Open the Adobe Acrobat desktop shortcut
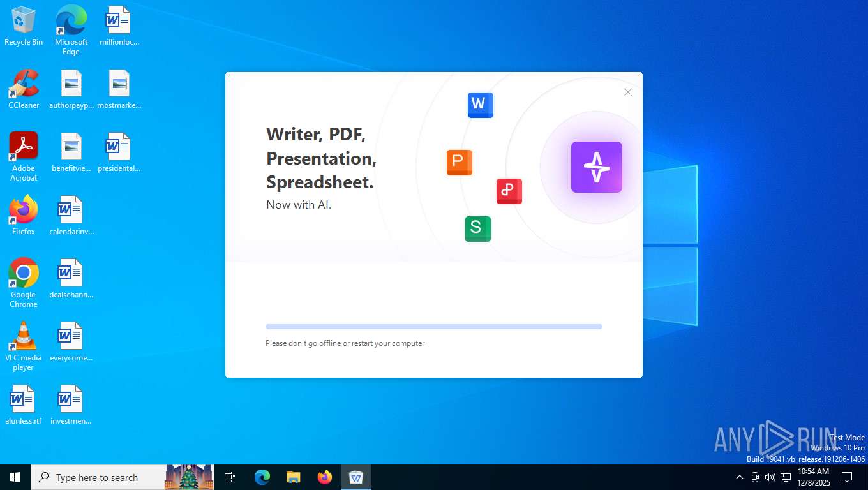Screen dimensions: 868x490 point(24,156)
